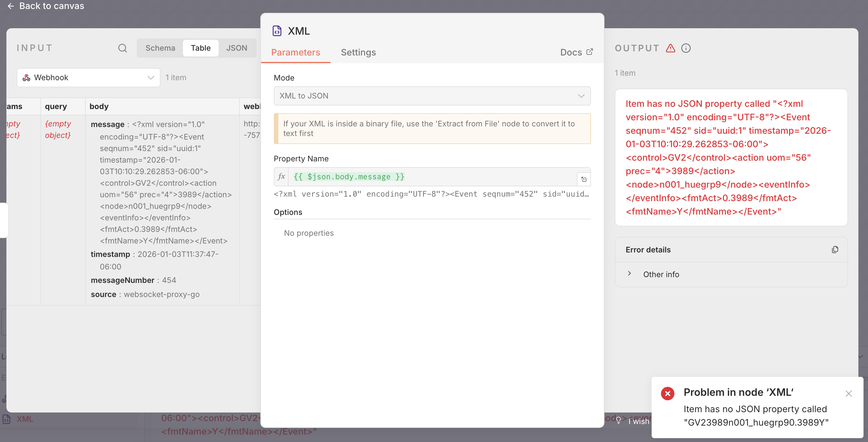868x442 pixels.
Task: Copy error details using the copy icon
Action: tap(835, 249)
